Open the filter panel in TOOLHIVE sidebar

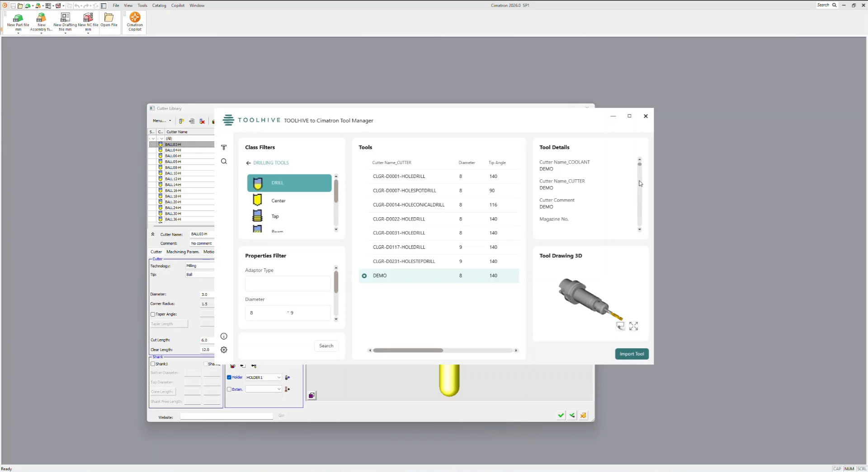click(224, 147)
